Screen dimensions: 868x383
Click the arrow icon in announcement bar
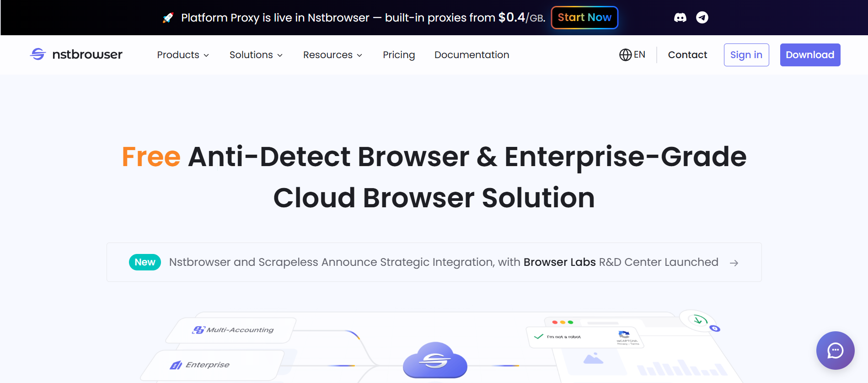click(734, 263)
